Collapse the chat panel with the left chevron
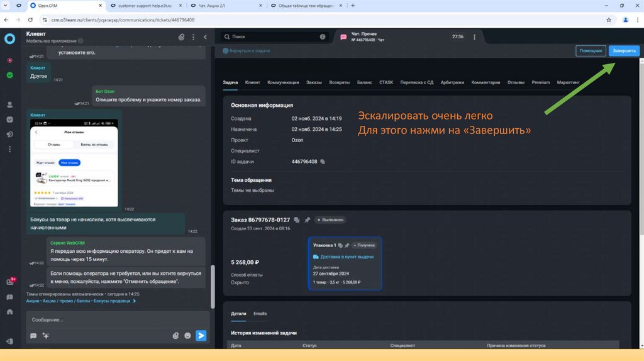644x361 pixels. point(205,37)
